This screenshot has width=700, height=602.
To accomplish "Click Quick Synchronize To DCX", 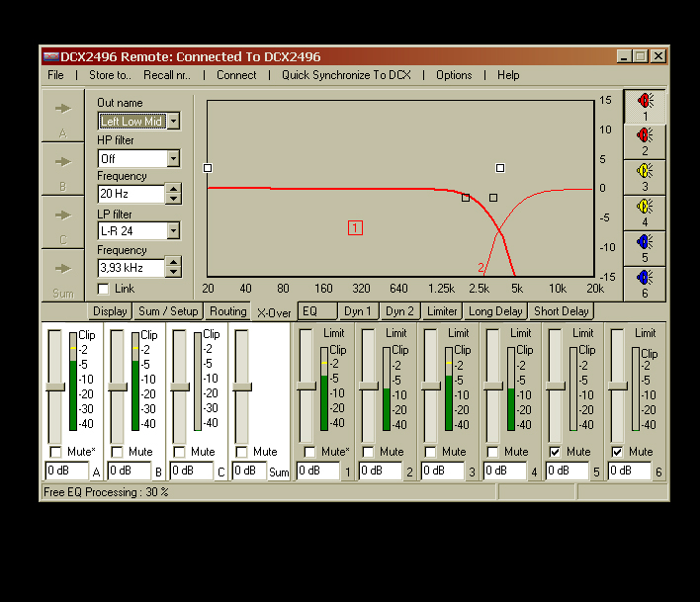I will (x=346, y=75).
